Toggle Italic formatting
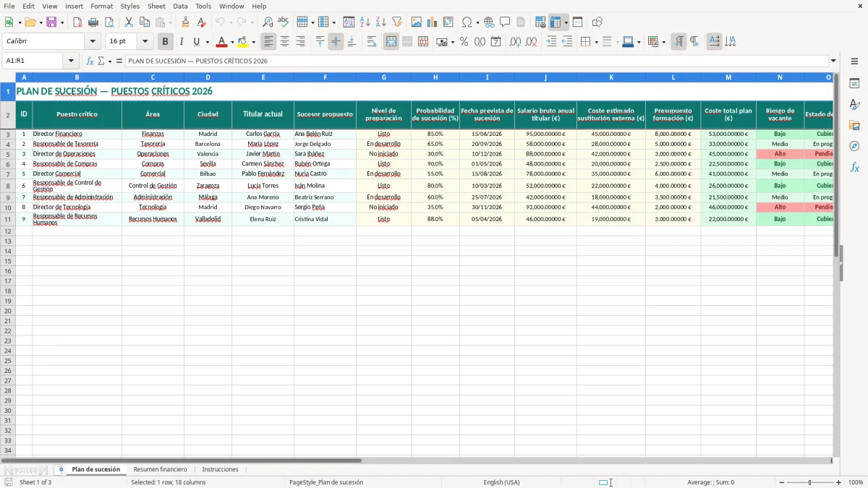Viewport: 868px width, 488px height. click(181, 42)
